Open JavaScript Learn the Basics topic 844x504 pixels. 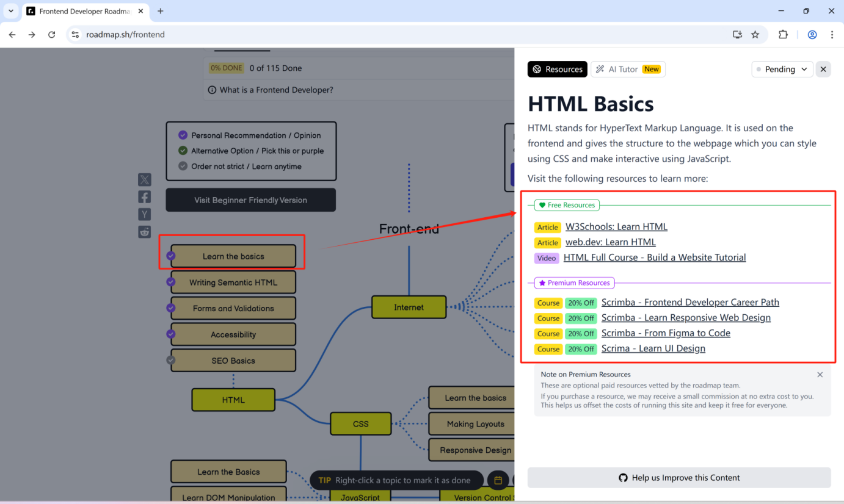(228, 472)
